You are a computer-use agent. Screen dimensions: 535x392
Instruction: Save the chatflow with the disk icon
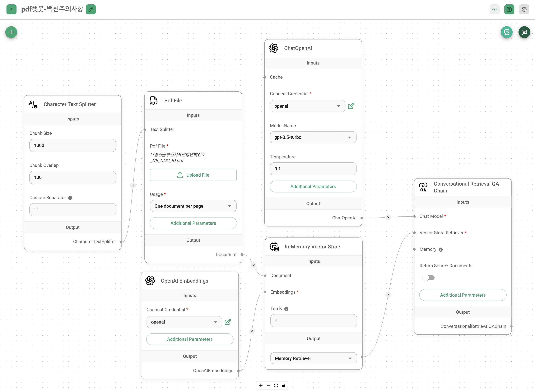[x=509, y=9]
